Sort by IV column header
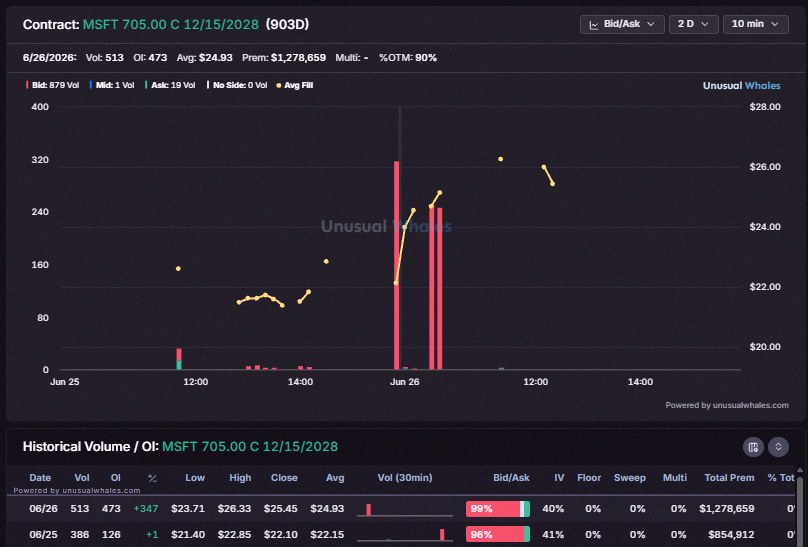This screenshot has height=547, width=808. coord(559,478)
